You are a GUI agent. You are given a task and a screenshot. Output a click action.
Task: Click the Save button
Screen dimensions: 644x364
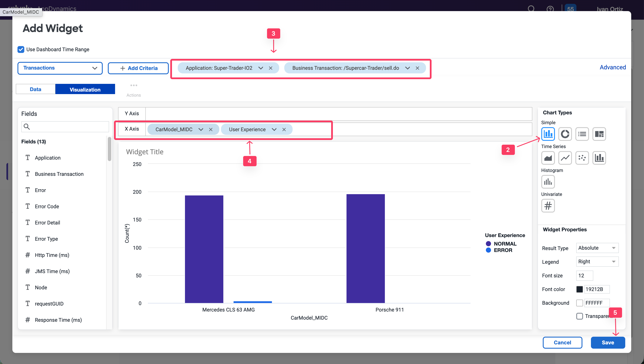(608, 342)
